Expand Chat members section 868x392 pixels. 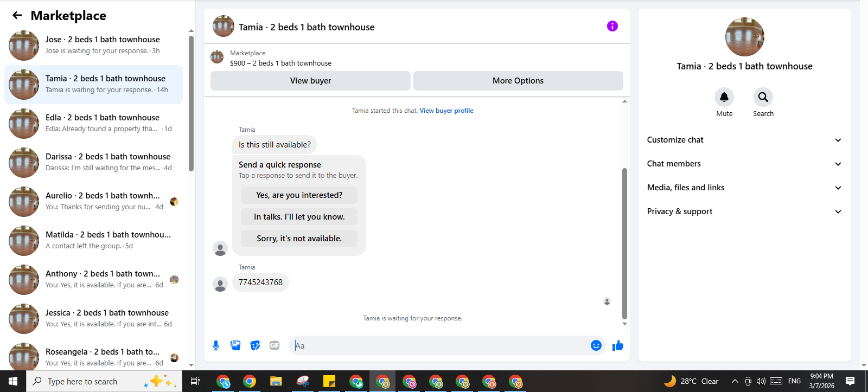[744, 164]
